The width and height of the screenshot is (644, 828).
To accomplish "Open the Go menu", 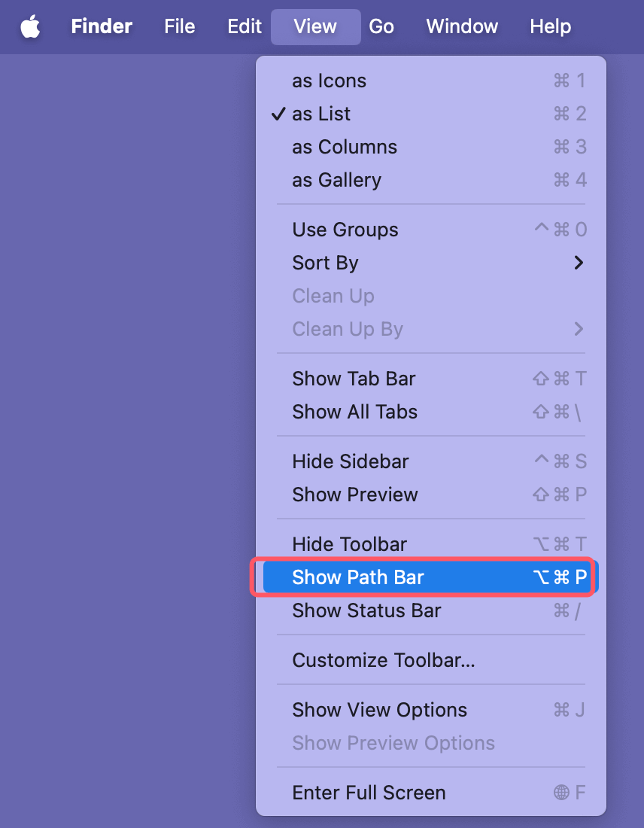I will click(381, 26).
